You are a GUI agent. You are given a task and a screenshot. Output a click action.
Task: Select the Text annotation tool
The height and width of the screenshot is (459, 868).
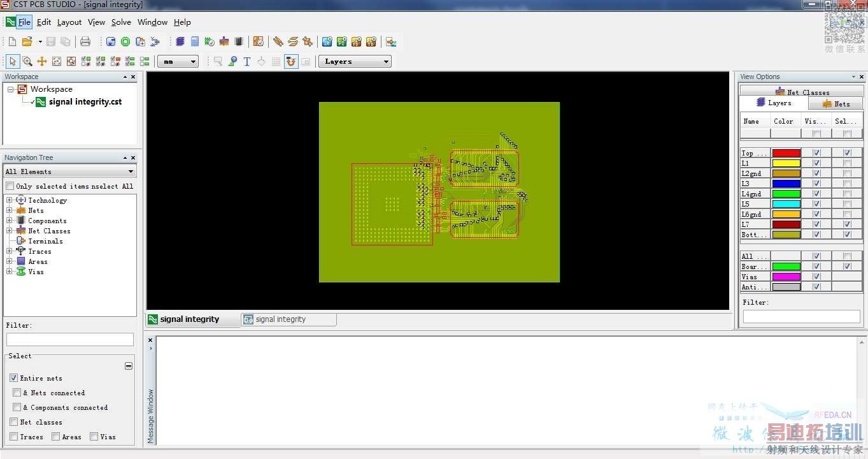247,61
